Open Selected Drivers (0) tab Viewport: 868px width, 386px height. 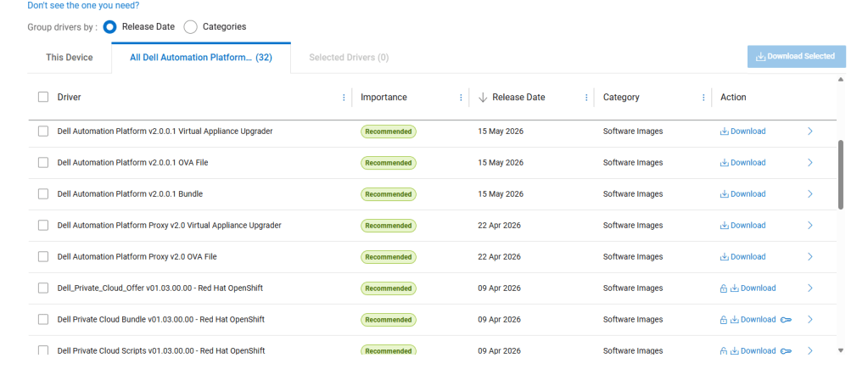point(349,58)
